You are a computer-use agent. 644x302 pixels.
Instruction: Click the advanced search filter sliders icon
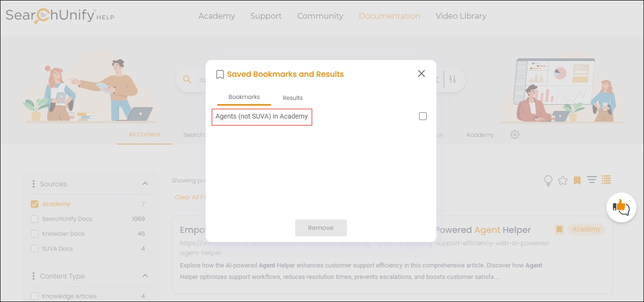tap(452, 79)
